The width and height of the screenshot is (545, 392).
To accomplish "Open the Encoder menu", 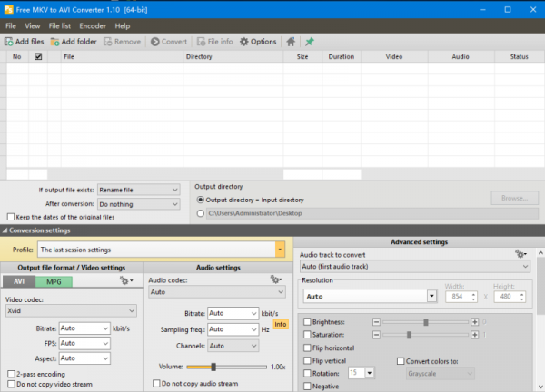I will click(x=93, y=26).
